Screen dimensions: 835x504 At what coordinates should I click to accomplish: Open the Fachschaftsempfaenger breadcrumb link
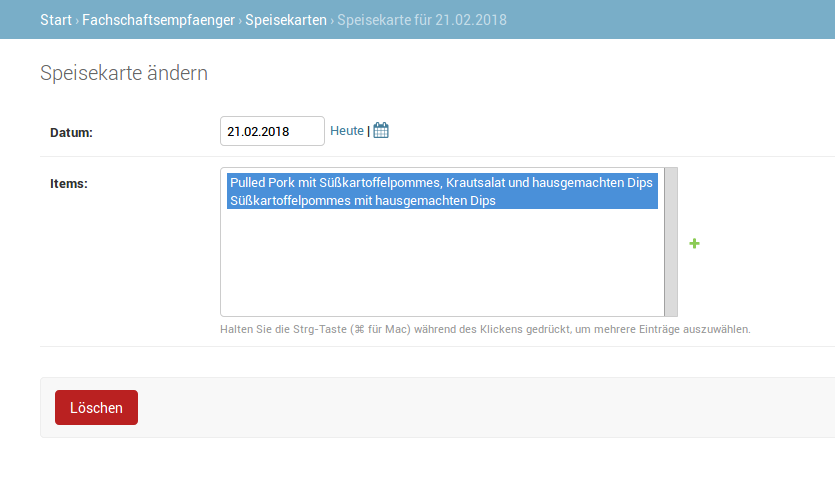pos(158,20)
